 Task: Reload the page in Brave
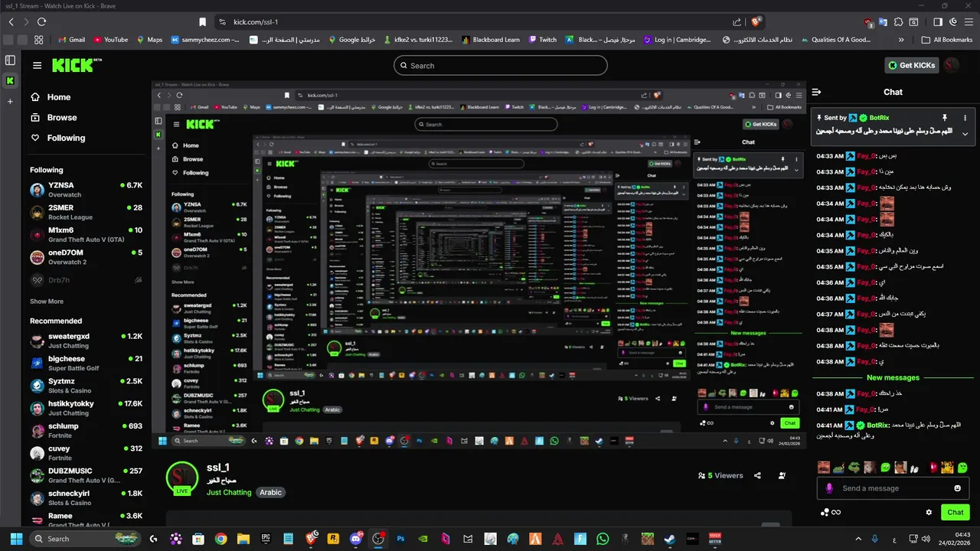pos(41,22)
